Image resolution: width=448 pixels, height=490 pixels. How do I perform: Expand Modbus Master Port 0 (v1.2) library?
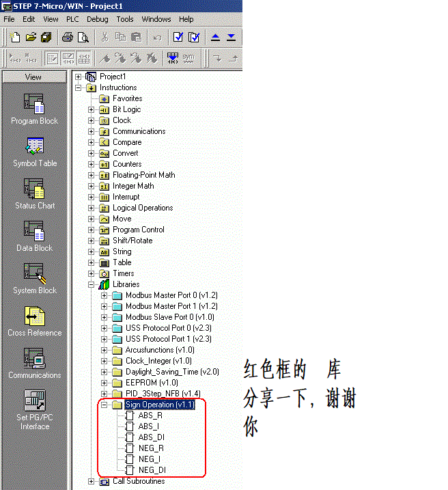pos(104,296)
